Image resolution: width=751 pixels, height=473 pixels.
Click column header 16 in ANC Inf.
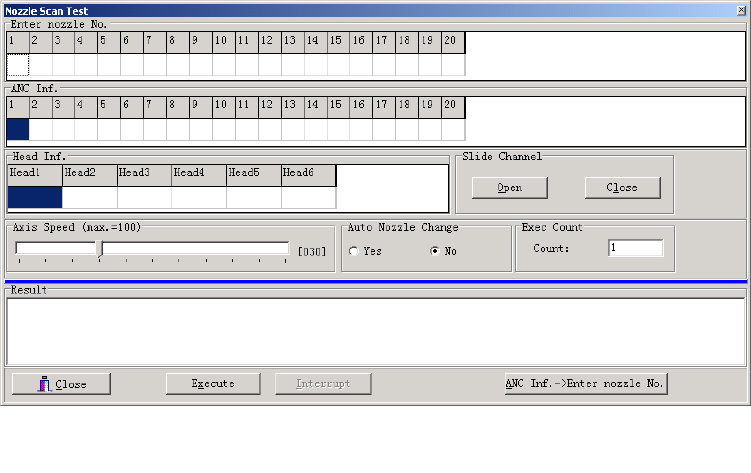tap(361, 107)
